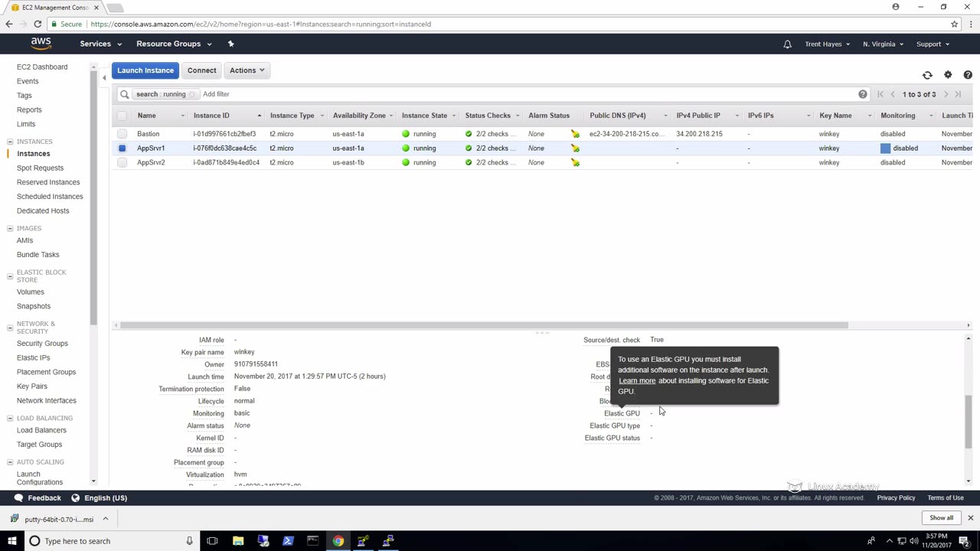This screenshot has width=980, height=551.
Task: Click the alarm icon for Bastion row
Action: pyautogui.click(x=575, y=134)
